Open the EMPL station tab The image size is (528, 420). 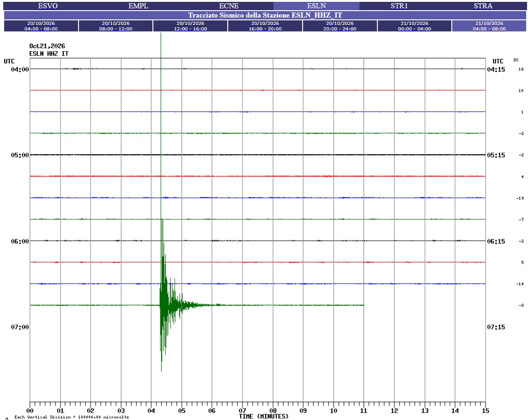pyautogui.click(x=138, y=6)
